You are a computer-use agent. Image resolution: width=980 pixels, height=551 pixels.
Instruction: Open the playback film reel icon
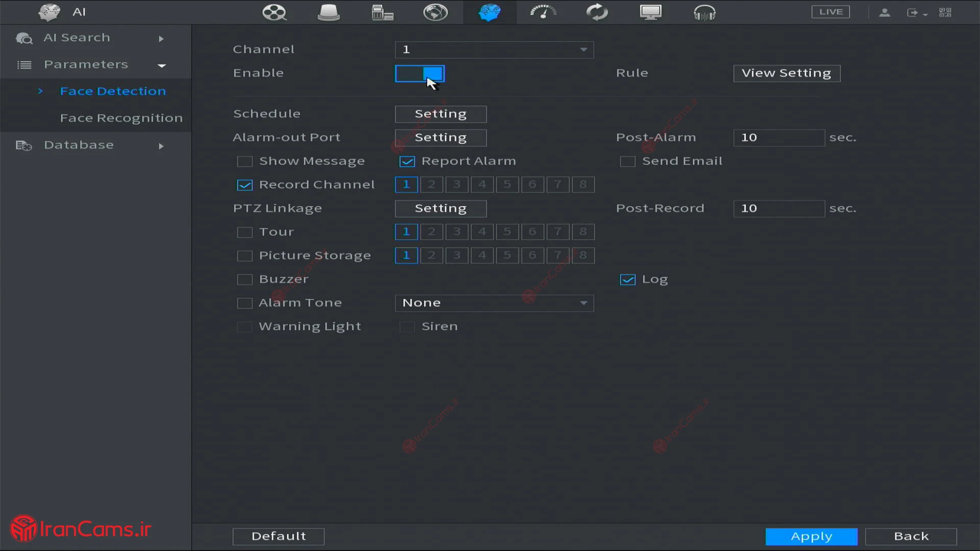(274, 12)
